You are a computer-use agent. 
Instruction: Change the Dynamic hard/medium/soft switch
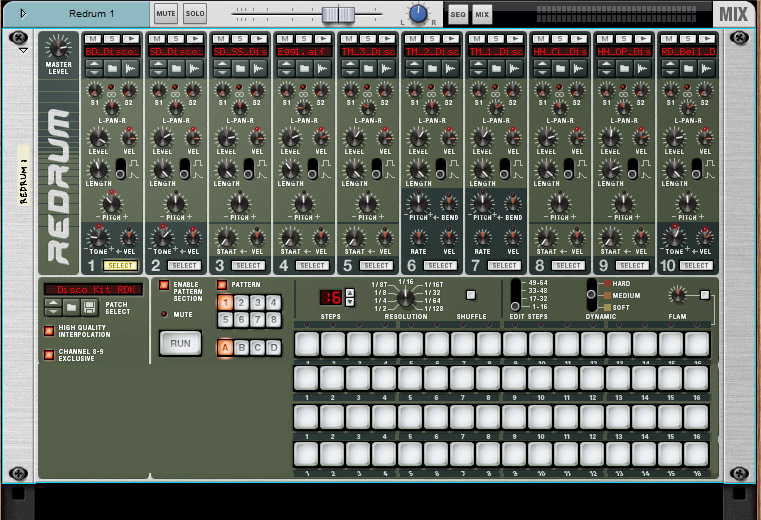591,295
